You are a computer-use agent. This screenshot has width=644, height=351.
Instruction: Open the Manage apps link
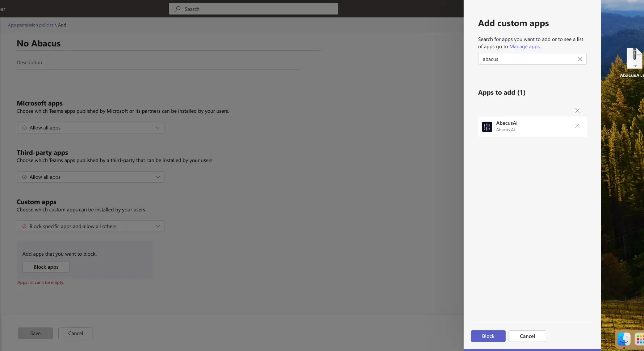click(524, 47)
